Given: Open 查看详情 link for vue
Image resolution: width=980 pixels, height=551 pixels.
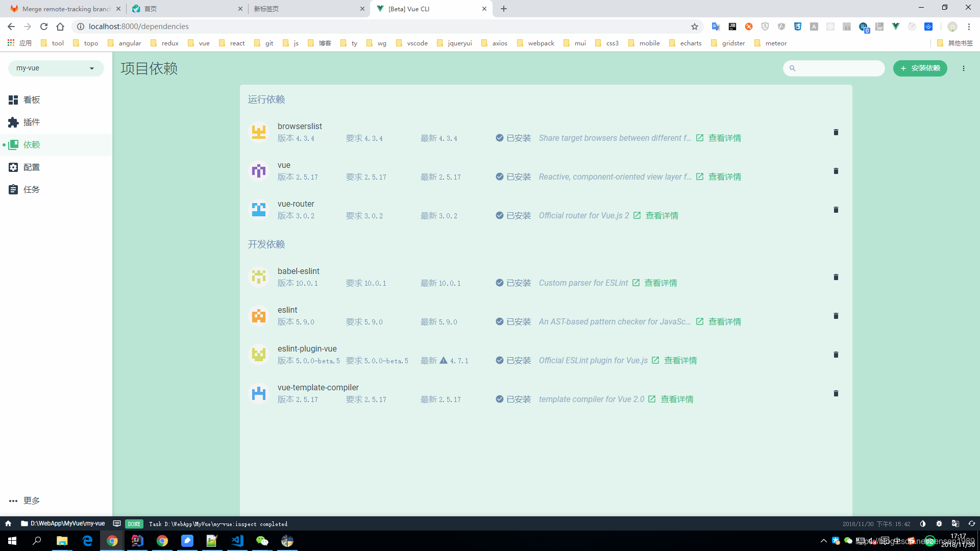Looking at the screenshot, I should 719,177.
